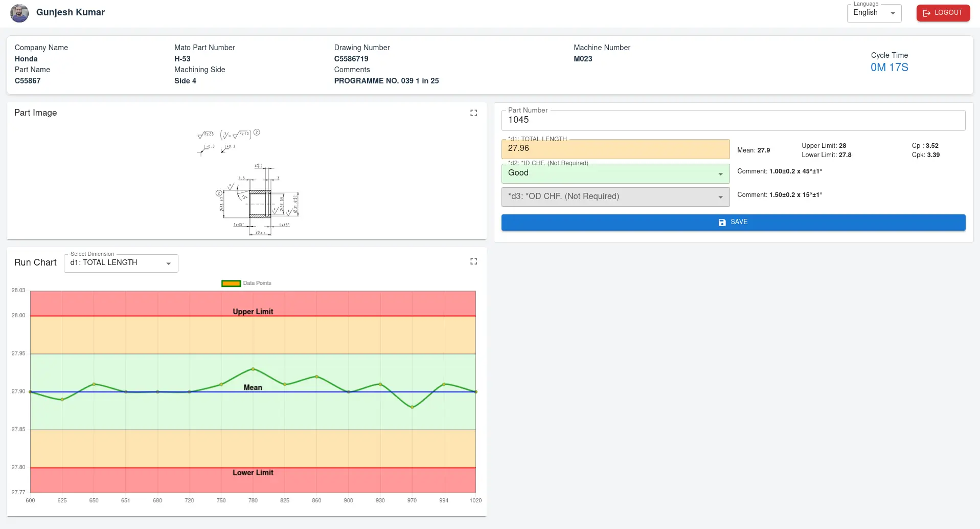This screenshot has height=529, width=980.
Task: Click the fullscreen icon on Run Chart panel
Action: pos(473,261)
